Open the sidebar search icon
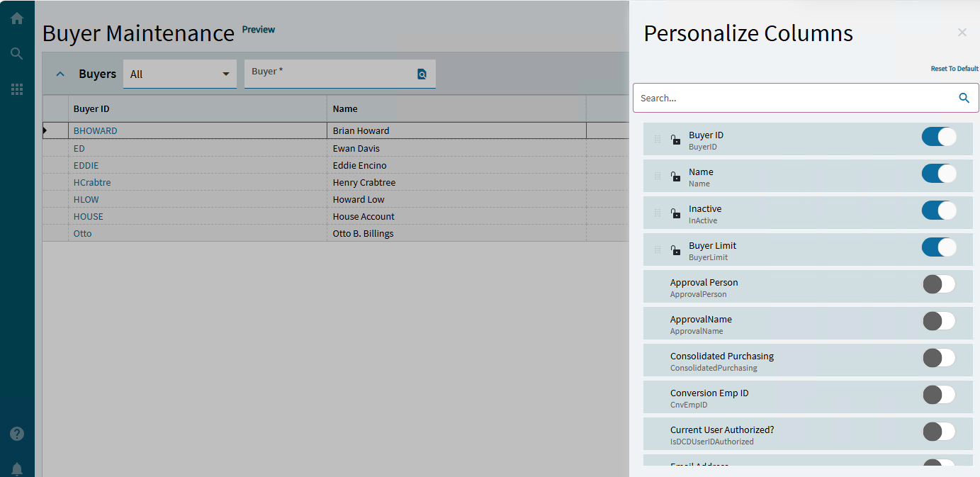Image resolution: width=980 pixels, height=477 pixels. click(x=17, y=54)
